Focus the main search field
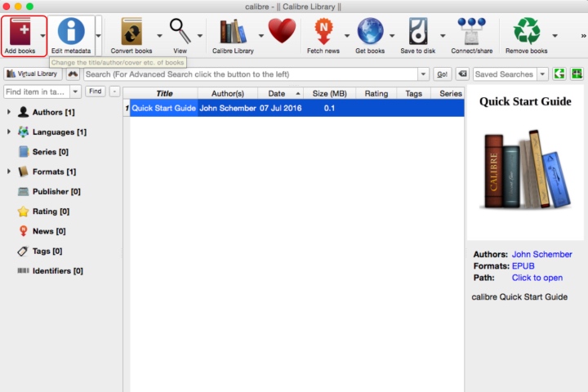This screenshot has width=588, height=392. [x=251, y=73]
